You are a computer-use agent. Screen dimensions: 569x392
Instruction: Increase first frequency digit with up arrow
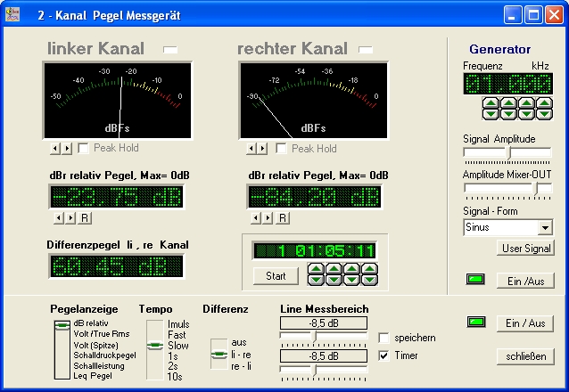click(491, 103)
